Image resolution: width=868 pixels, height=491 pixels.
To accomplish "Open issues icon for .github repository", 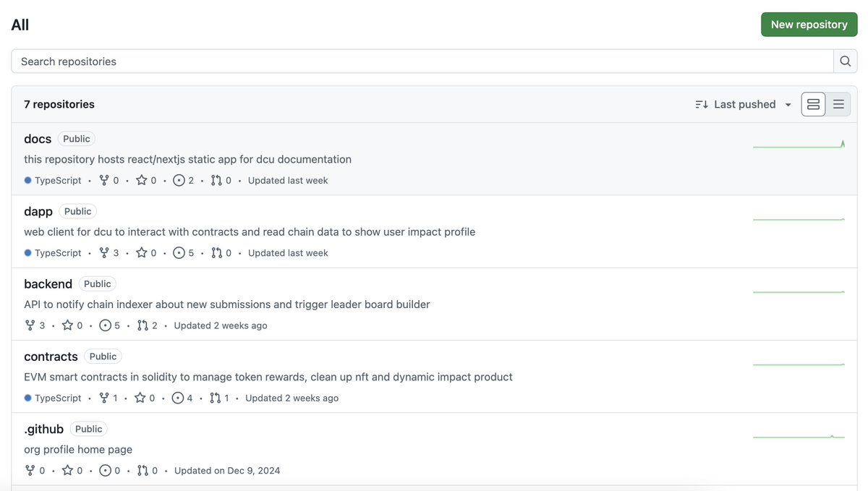I will point(106,471).
